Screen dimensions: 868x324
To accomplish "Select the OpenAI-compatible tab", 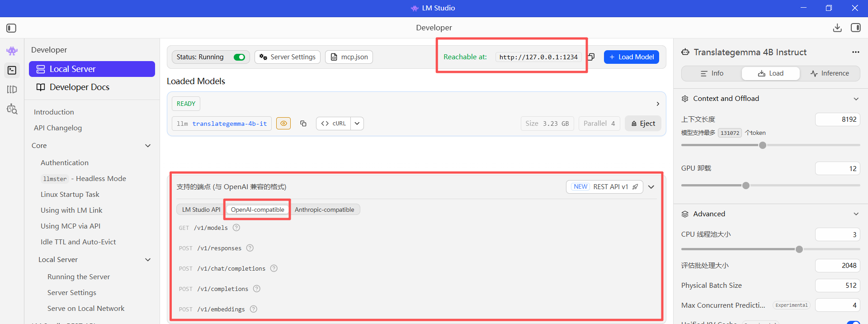I will coord(258,210).
